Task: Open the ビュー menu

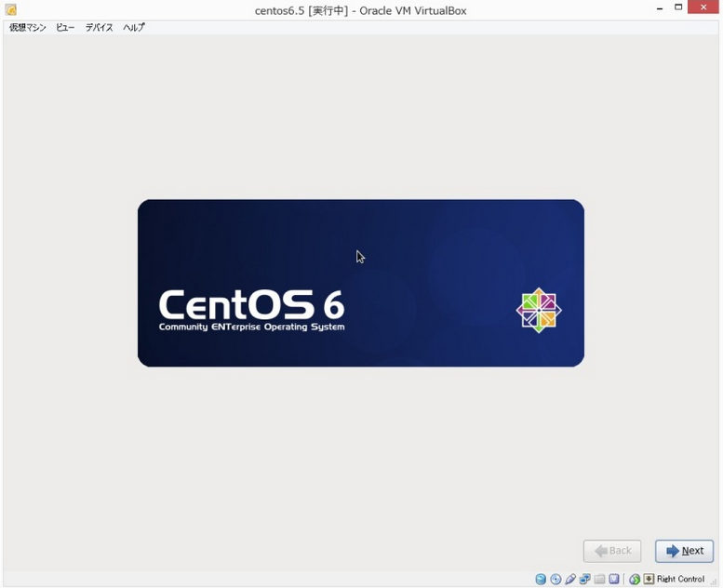Action: click(x=65, y=28)
